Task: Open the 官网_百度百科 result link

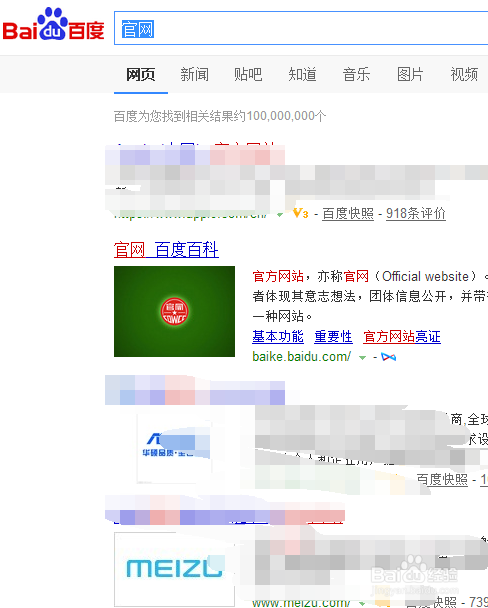Action: [x=166, y=250]
